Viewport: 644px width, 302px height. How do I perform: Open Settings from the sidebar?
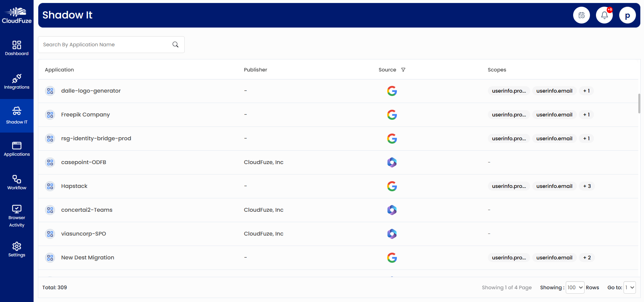click(x=16, y=249)
